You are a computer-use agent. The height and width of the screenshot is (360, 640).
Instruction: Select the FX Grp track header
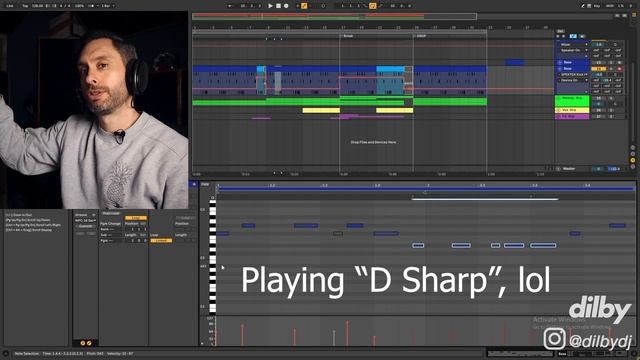tap(572, 116)
